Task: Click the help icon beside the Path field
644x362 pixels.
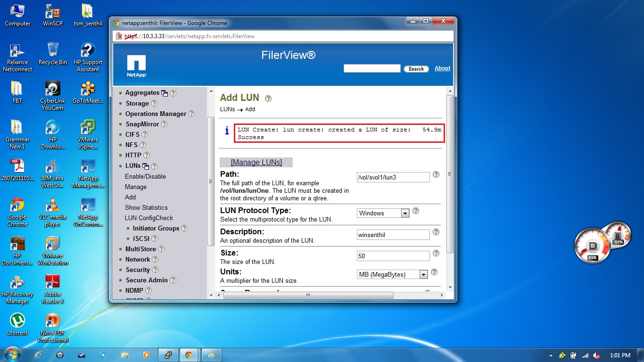Action: click(x=436, y=174)
